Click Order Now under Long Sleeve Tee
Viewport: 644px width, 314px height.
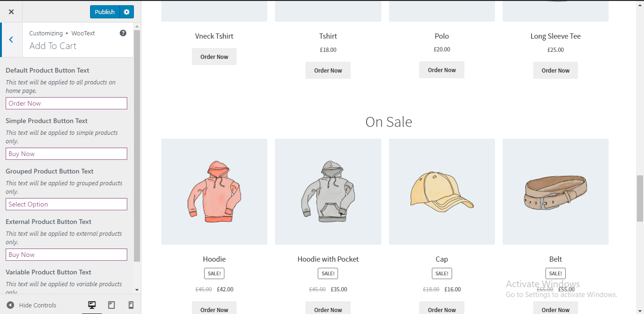[x=555, y=70]
